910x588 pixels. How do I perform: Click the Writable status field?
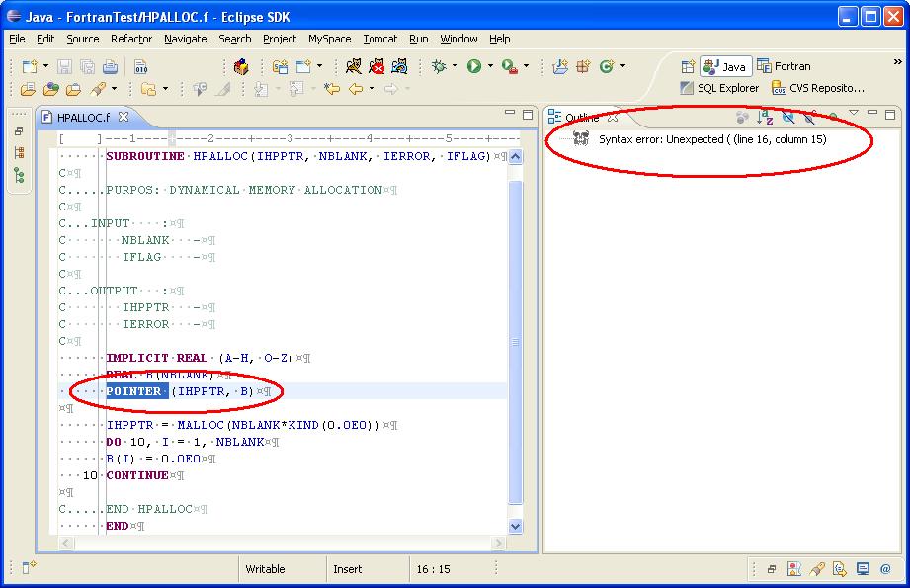coord(265,569)
